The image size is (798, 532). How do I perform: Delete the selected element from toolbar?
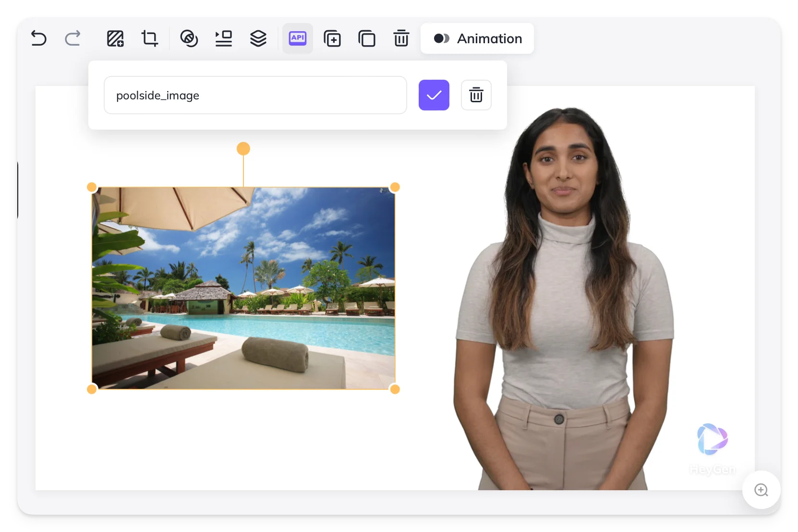click(x=401, y=38)
